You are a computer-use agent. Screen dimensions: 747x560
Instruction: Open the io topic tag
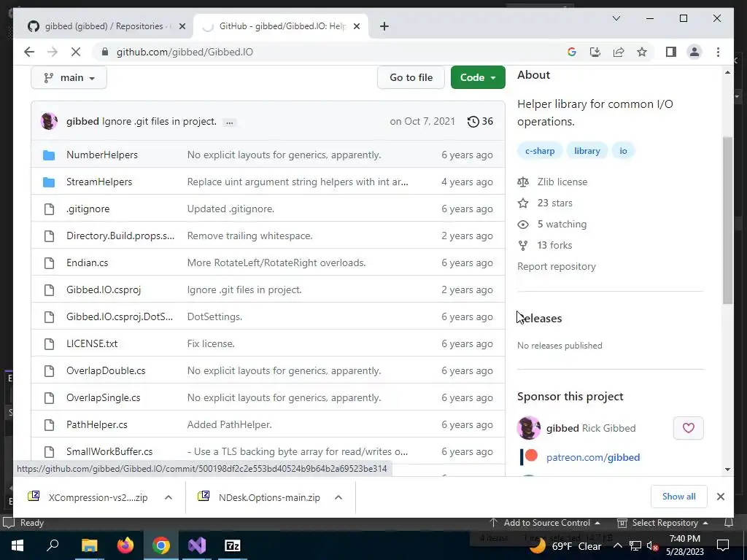coord(623,151)
